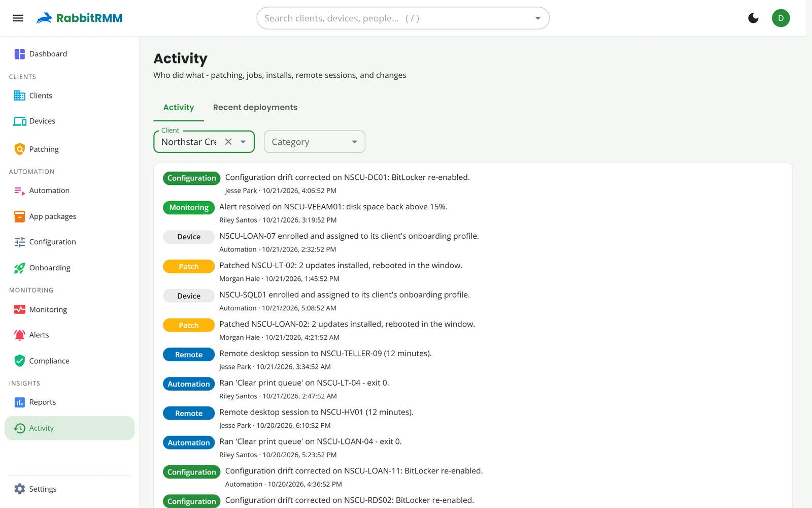Click Automation badge for NSCU-LT-04
The width and height of the screenshot is (812, 508).
(189, 384)
